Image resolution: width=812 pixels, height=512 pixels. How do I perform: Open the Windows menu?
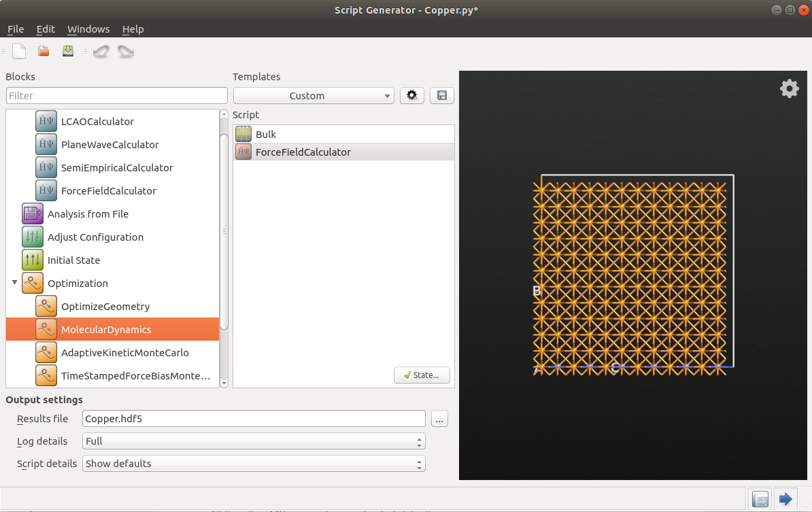88,29
